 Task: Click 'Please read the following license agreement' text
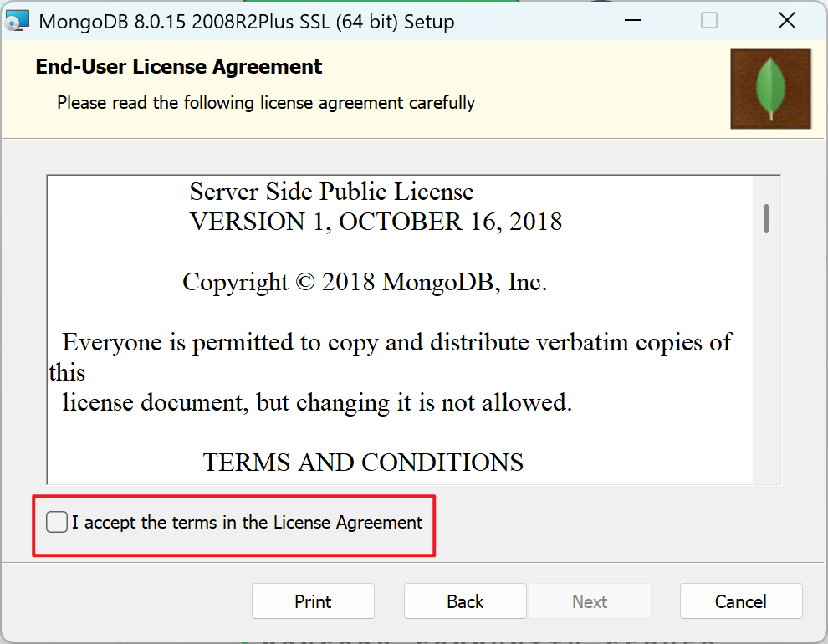266,102
